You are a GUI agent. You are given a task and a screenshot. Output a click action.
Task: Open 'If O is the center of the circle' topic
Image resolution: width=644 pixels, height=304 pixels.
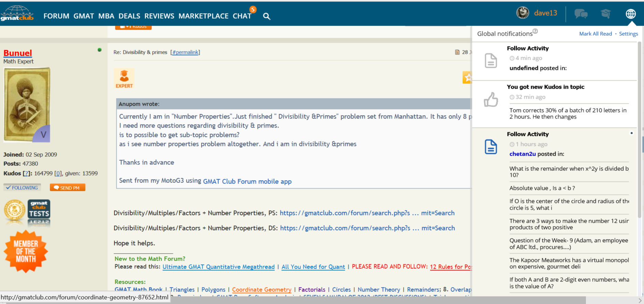click(569, 205)
